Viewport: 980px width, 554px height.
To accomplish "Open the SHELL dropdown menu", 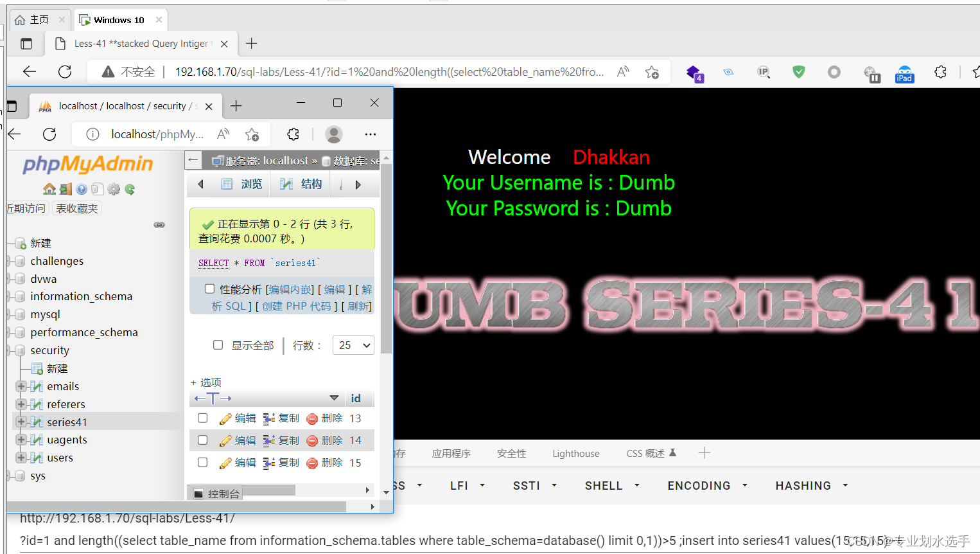I will [612, 486].
